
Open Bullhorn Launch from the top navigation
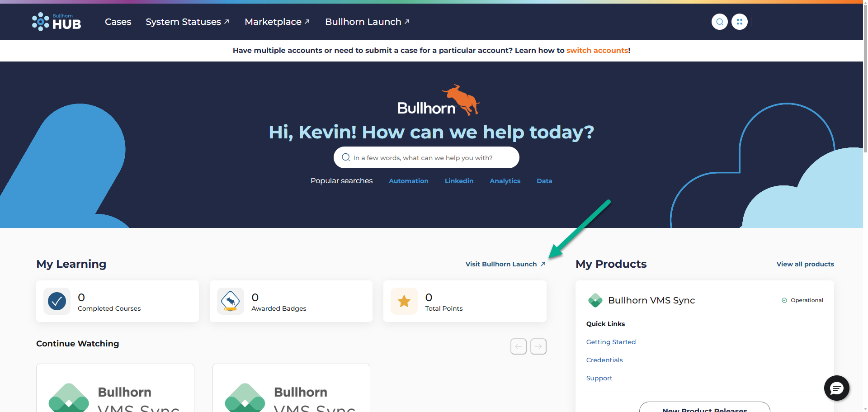point(367,22)
